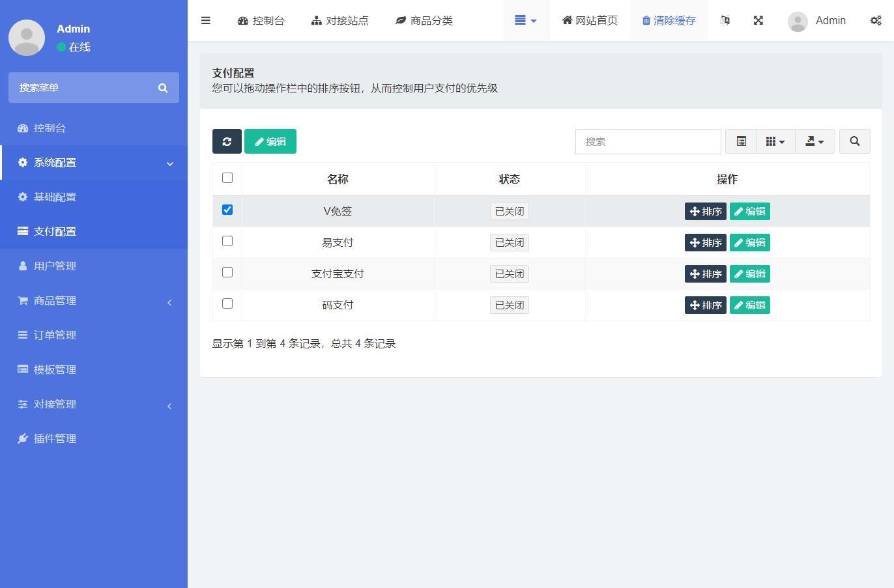Click 排序 button for V免签
The height and width of the screenshot is (588, 894).
point(705,212)
